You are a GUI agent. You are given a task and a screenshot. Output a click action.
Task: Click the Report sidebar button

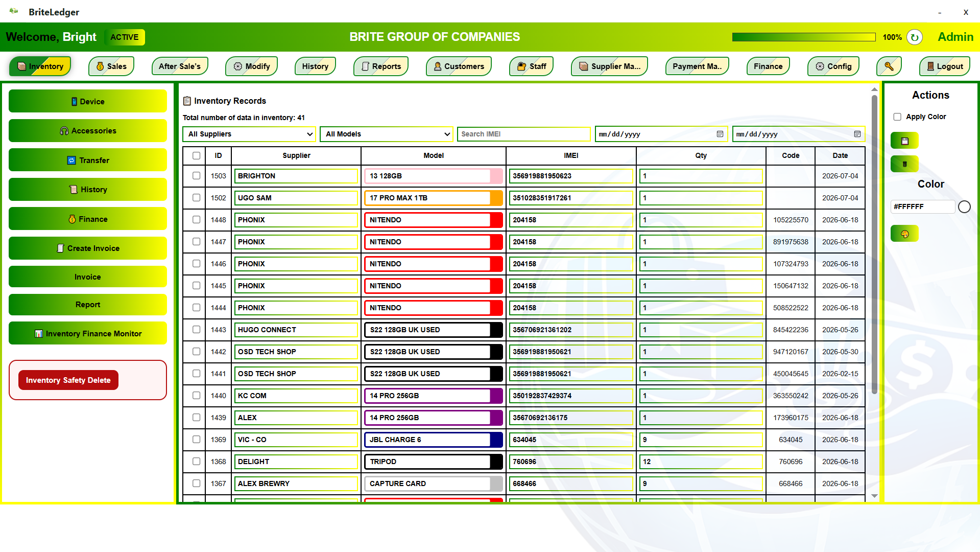(88, 305)
